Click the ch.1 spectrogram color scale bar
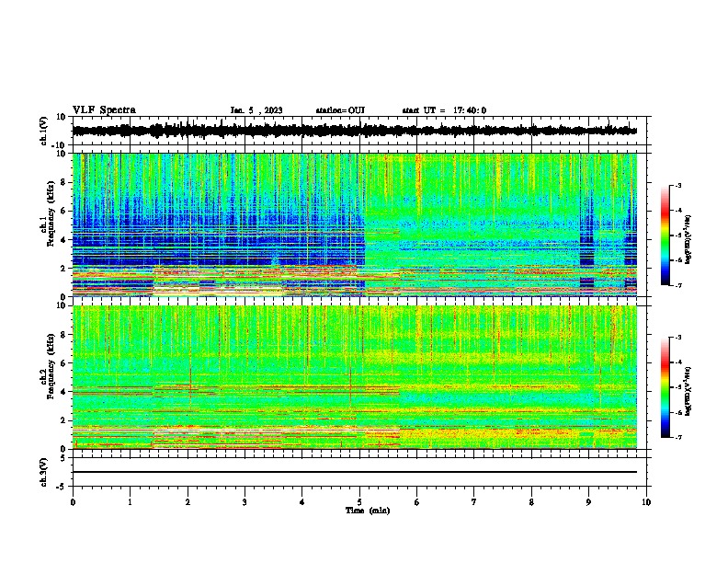 pos(665,236)
